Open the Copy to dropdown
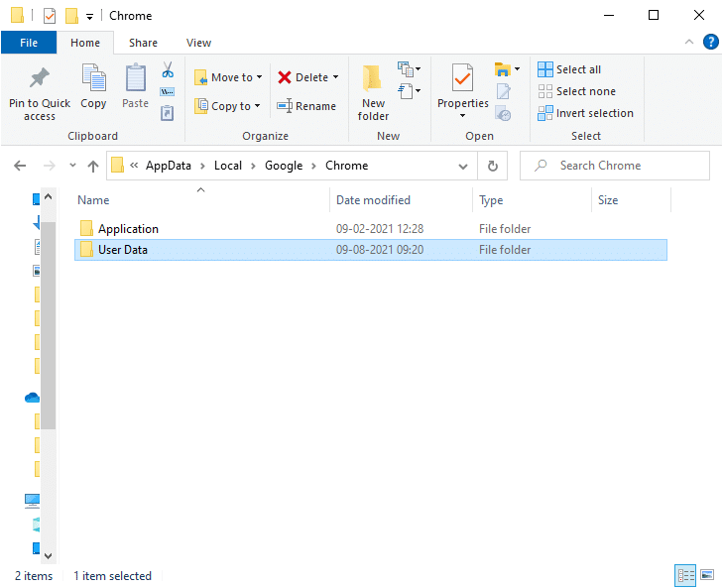Viewport: 723px width, 588px height. (x=227, y=106)
